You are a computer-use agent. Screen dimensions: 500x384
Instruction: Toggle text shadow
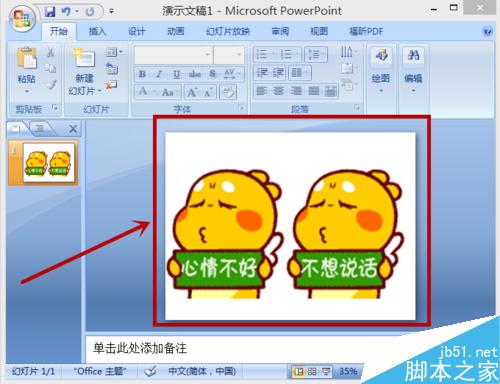(213, 74)
